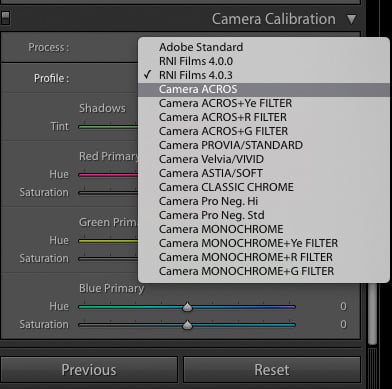Screen dimensions: 392x389
Task: Select Camera Velvia/VIVID profile
Action: pos(264,159)
